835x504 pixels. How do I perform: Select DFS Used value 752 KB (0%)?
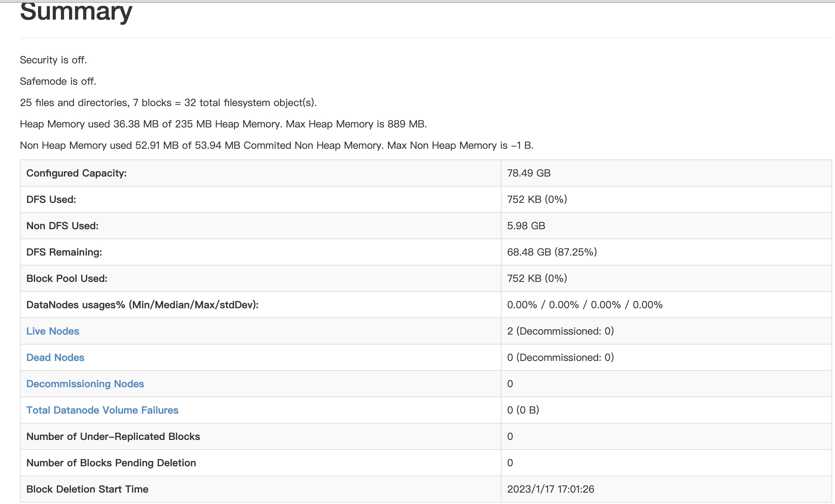537,199
